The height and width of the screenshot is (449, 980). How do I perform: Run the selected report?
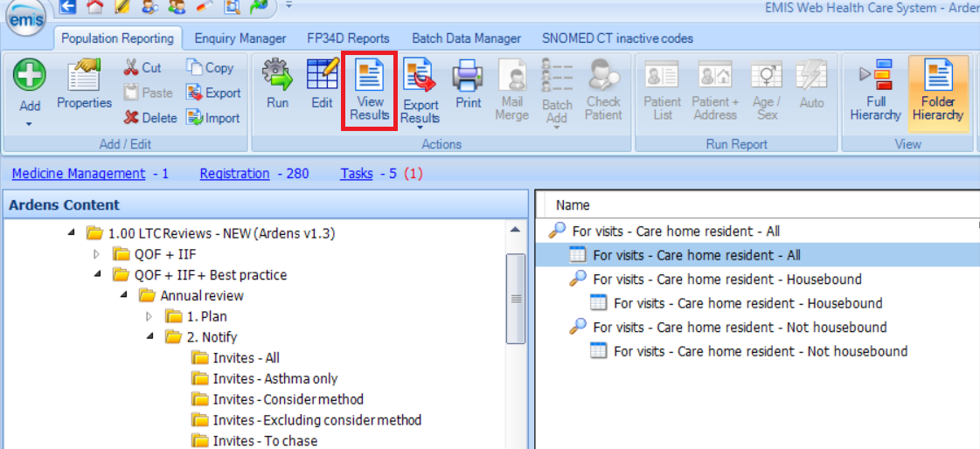pos(277,84)
